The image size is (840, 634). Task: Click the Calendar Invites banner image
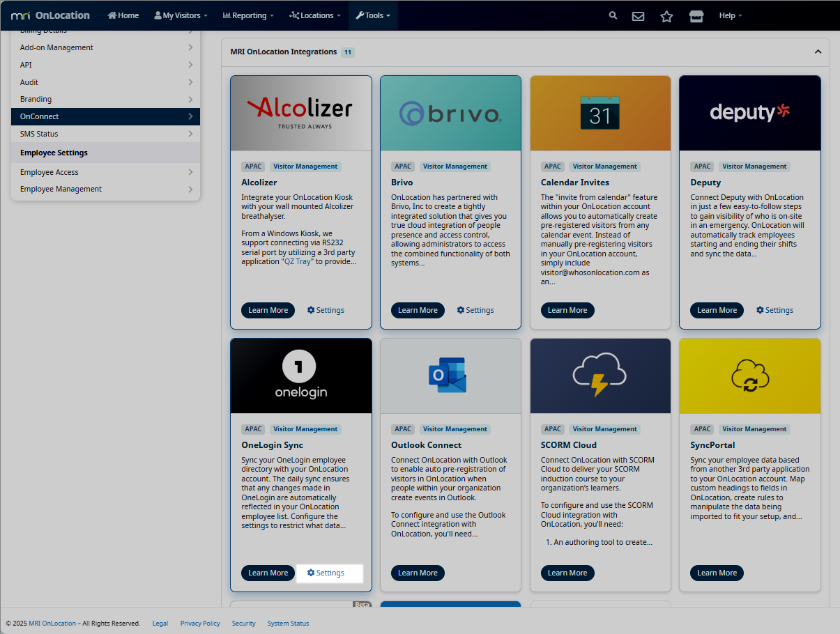point(600,114)
